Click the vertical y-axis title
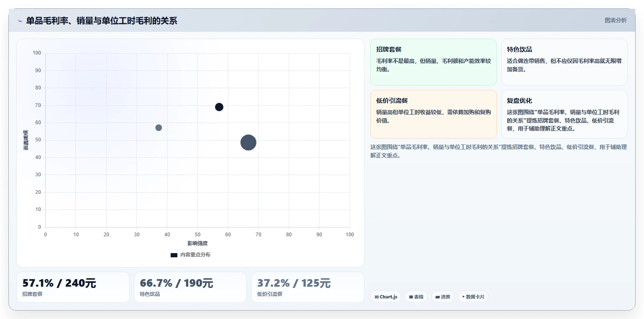The width and height of the screenshot is (644, 319). 26,140
